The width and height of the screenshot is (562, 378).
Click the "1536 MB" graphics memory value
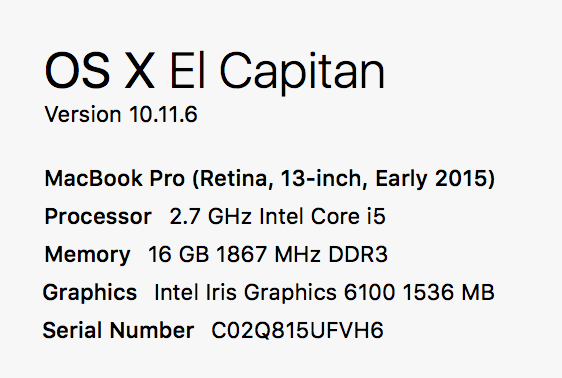(449, 292)
